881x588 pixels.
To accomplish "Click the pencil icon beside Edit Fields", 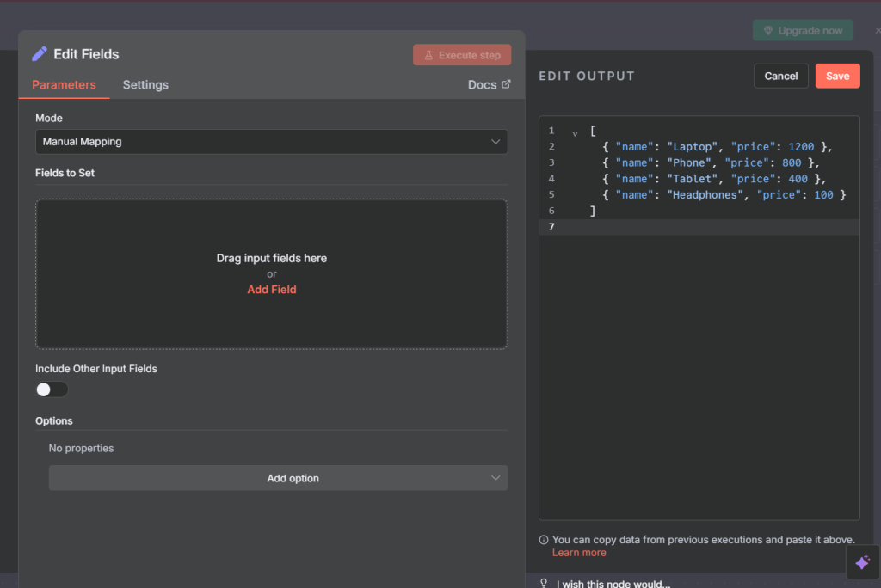I will pyautogui.click(x=40, y=54).
